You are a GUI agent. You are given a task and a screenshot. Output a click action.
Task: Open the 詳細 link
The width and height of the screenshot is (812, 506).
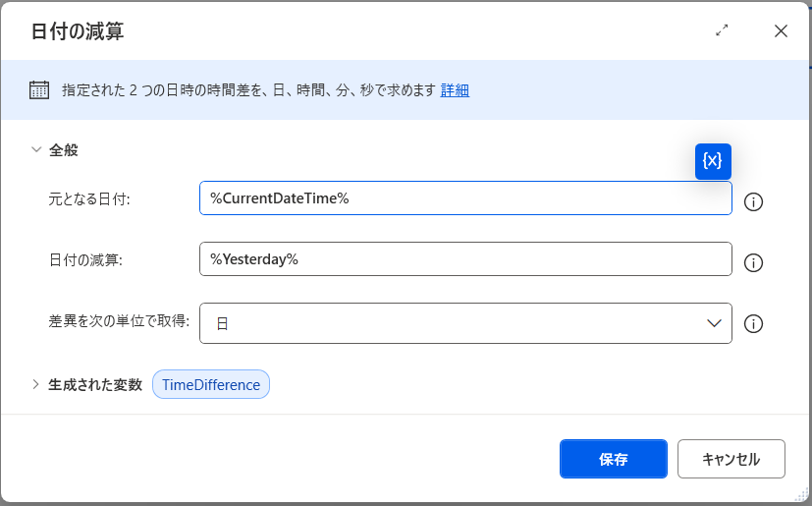(x=455, y=90)
